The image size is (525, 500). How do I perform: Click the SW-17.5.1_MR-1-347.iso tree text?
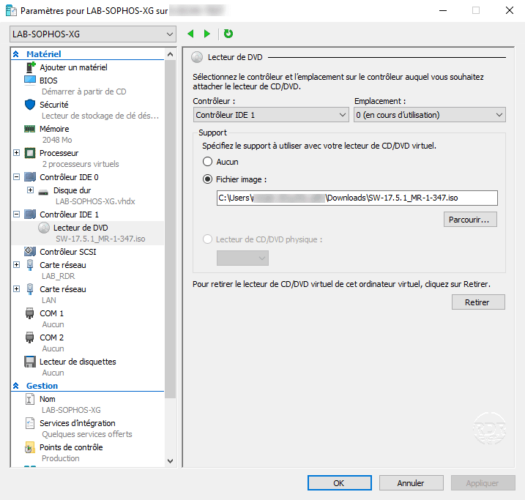coord(100,239)
